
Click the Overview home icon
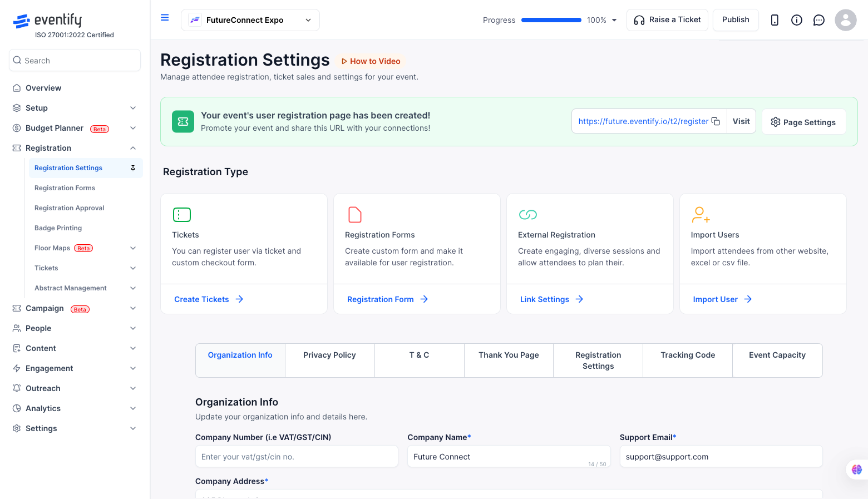(17, 88)
